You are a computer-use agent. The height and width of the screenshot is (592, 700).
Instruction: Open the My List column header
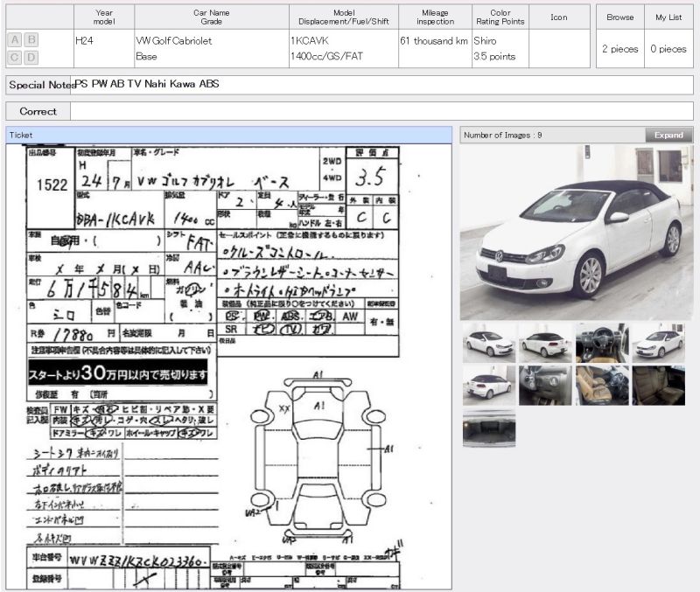point(668,17)
